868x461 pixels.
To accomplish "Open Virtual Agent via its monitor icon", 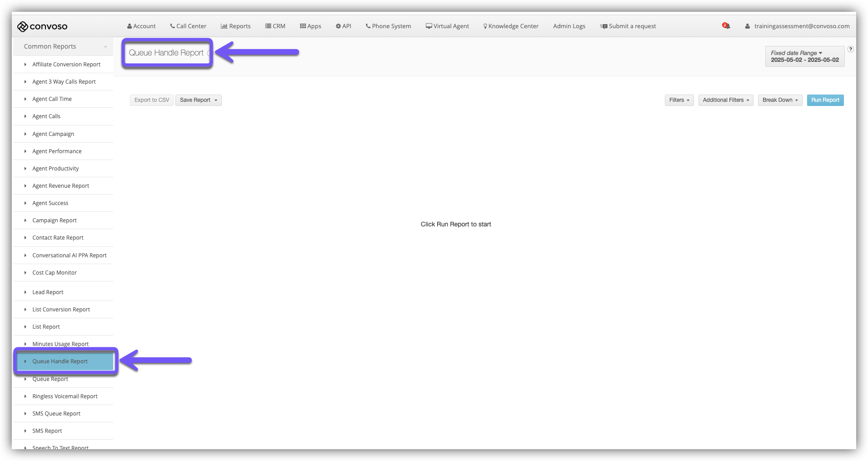I will tap(429, 26).
